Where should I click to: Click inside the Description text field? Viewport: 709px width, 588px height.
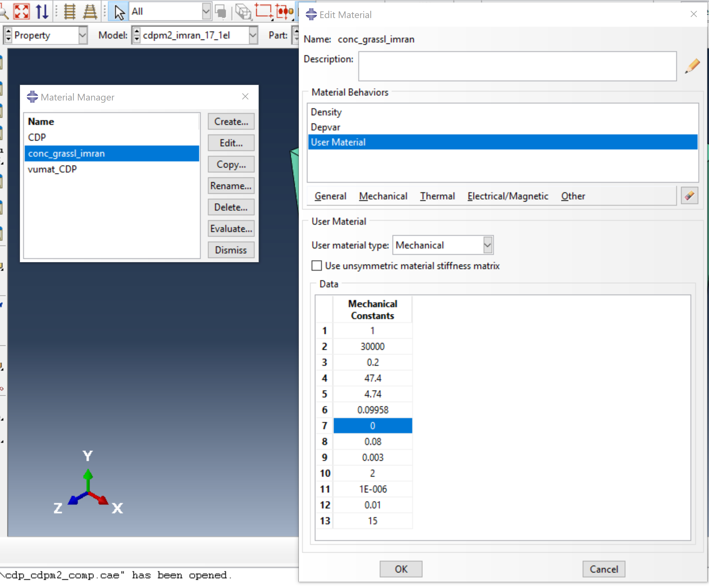pyautogui.click(x=517, y=66)
